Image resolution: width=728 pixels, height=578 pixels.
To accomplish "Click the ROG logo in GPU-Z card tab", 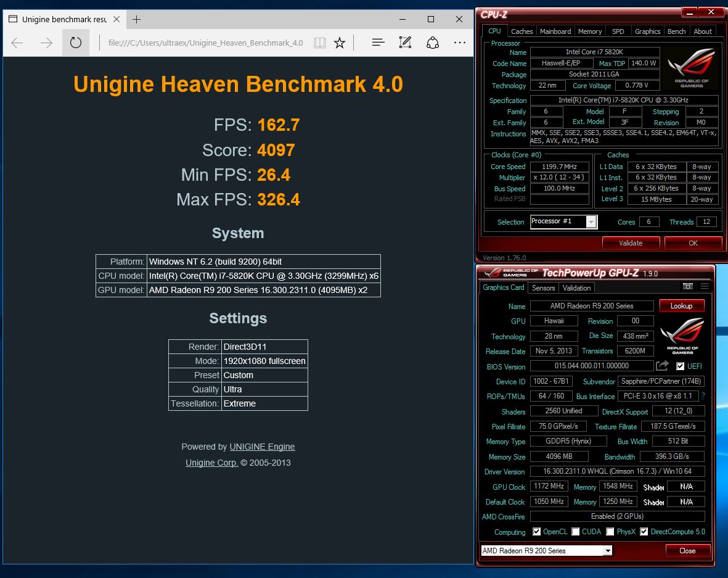I will click(682, 336).
